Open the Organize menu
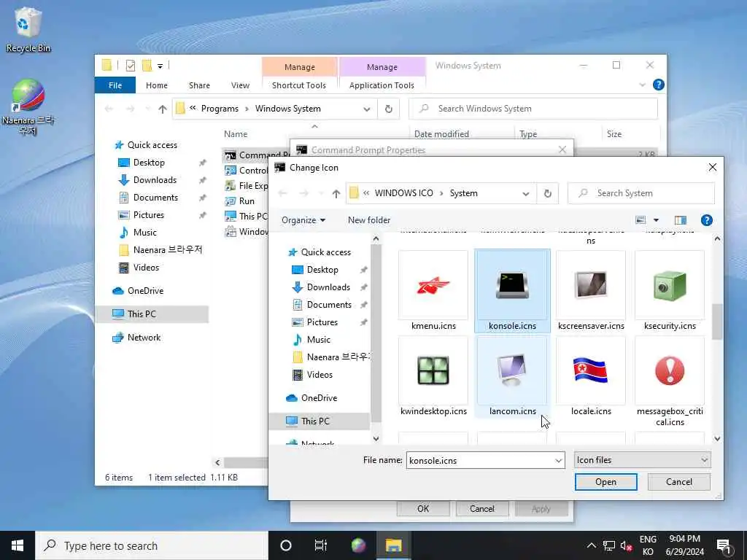Image resolution: width=747 pixels, height=560 pixels. click(x=303, y=220)
